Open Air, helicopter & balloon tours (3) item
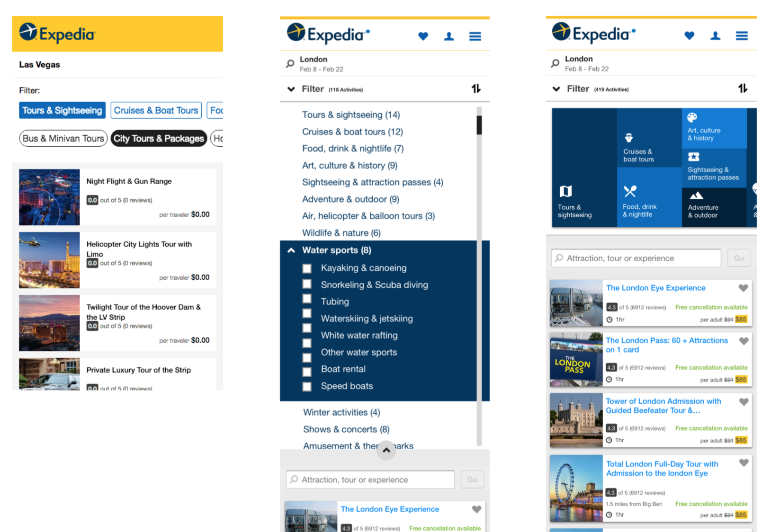The image size is (771, 532). point(368,216)
